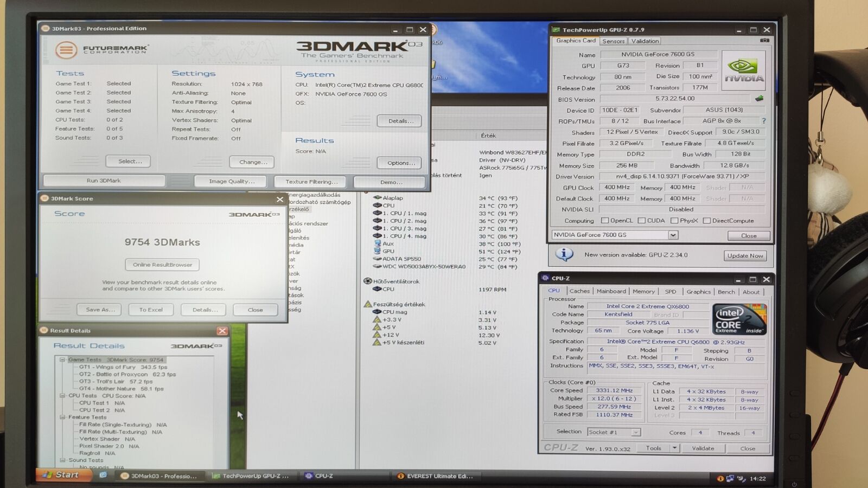The height and width of the screenshot is (488, 868).
Task: Select the GT1 - Wings of Fury result row
Action: (123, 367)
